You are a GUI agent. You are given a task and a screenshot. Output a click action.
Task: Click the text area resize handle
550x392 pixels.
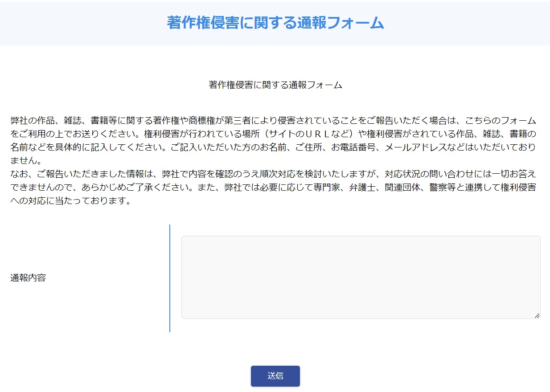(537, 315)
